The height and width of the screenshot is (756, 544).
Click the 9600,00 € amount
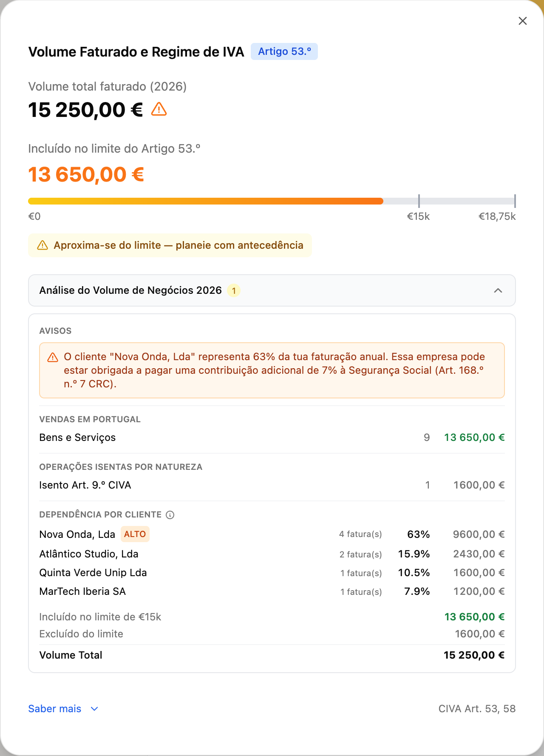pos(479,534)
